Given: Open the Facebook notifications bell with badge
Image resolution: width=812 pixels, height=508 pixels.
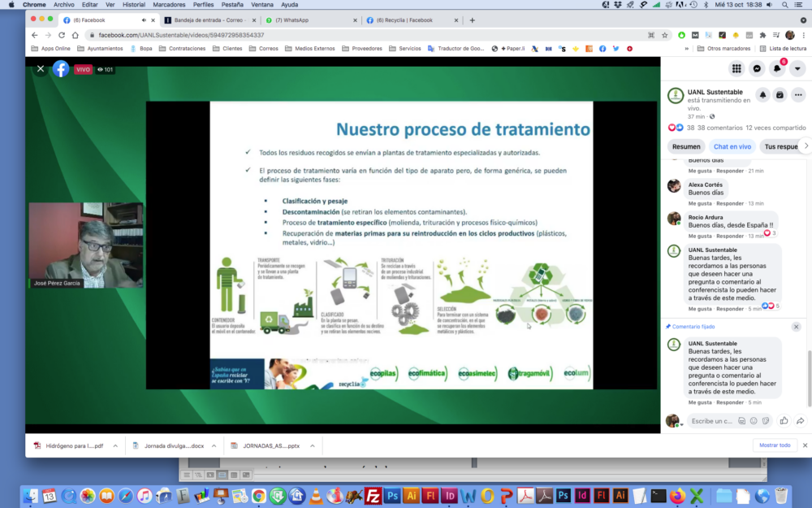Looking at the screenshot, I should pyautogui.click(x=777, y=69).
